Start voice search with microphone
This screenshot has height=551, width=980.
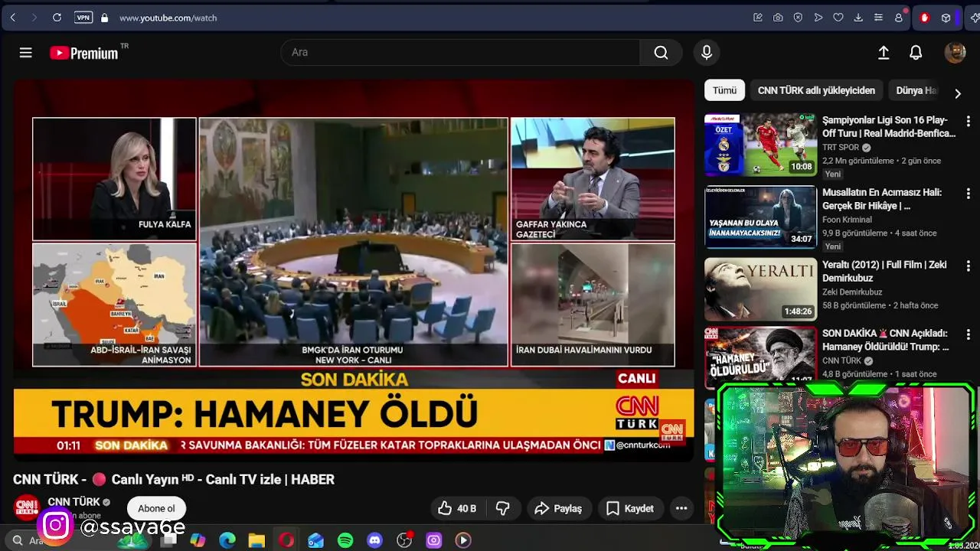tap(707, 53)
